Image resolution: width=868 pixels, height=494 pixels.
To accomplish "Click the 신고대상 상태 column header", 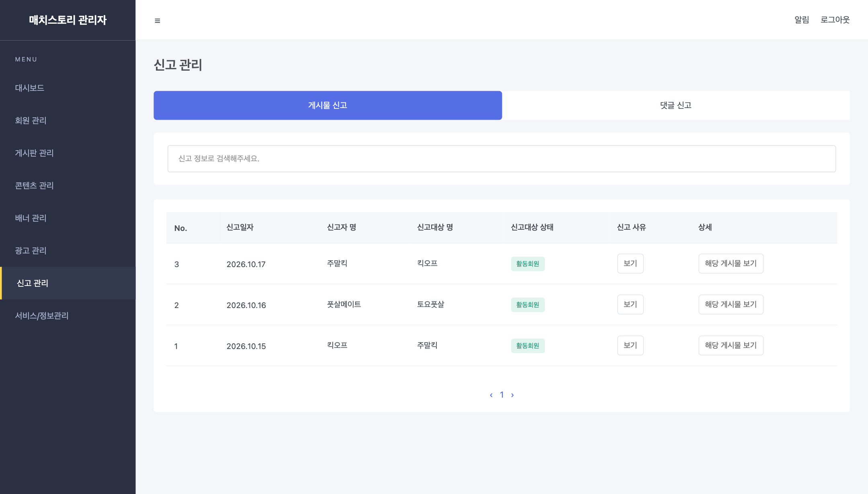I will pos(532,227).
